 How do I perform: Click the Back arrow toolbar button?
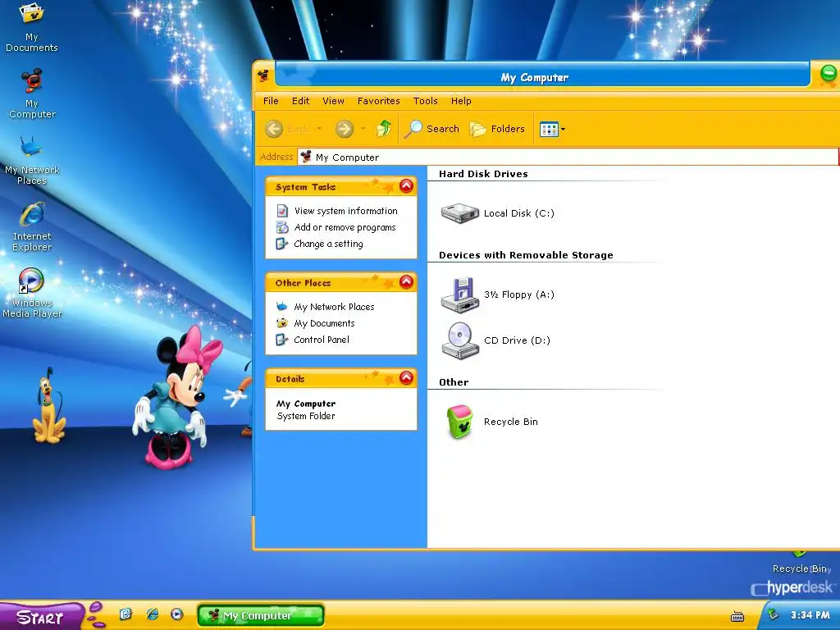274,129
